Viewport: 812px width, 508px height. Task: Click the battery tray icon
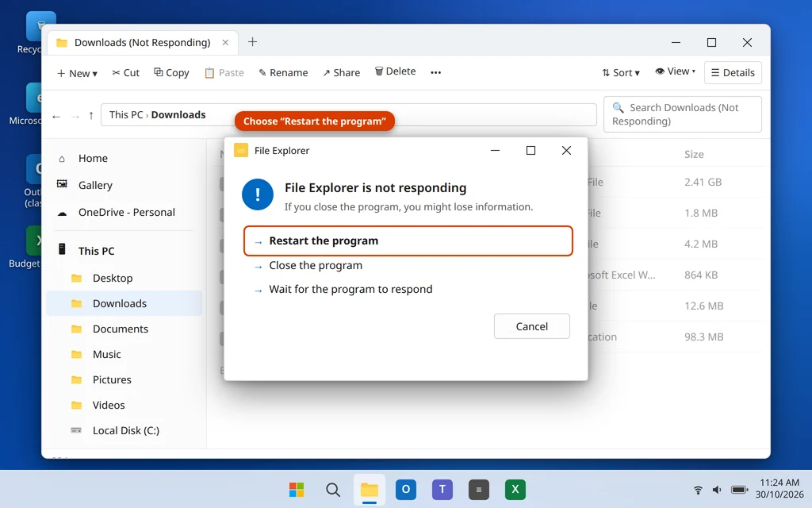tap(740, 490)
